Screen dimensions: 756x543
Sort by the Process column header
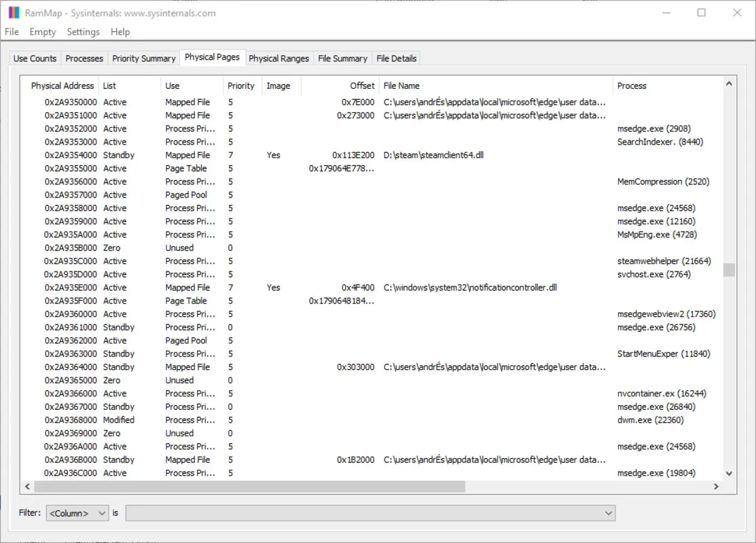click(668, 86)
